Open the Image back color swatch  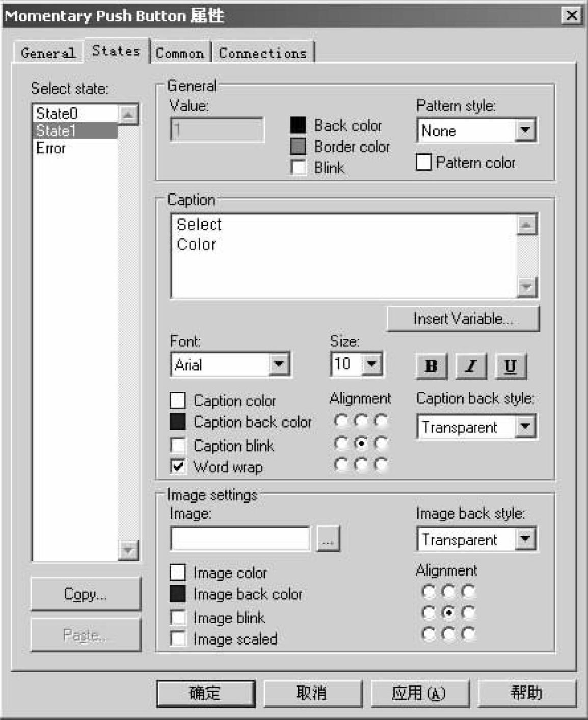178,594
